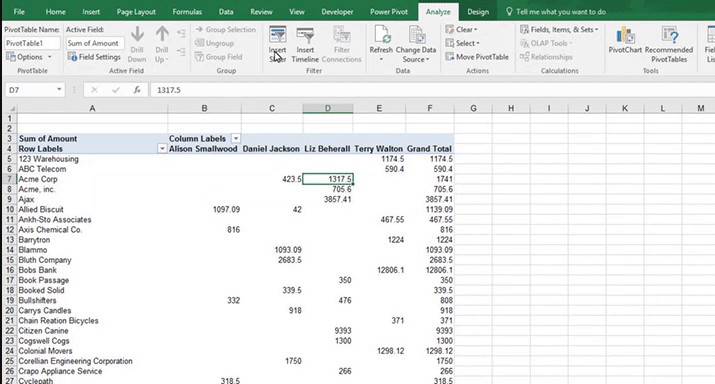The height and width of the screenshot is (384, 715).
Task: Click the Refresh data icon
Action: (381, 35)
